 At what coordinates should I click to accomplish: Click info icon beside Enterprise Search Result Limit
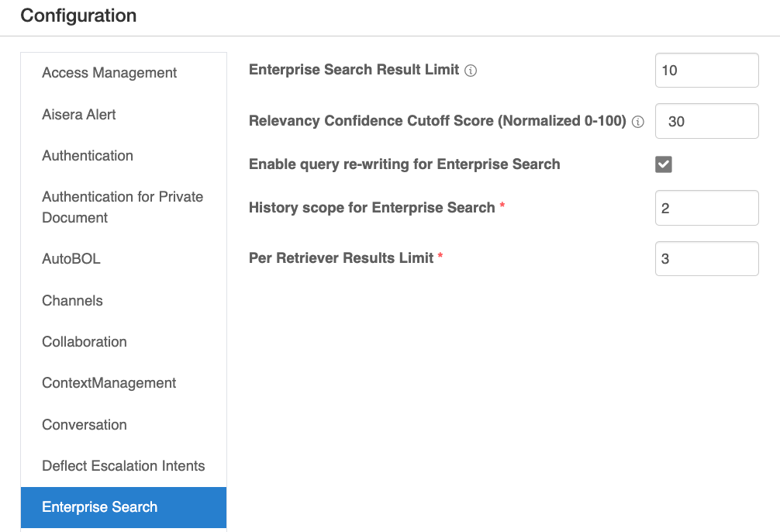tap(471, 71)
